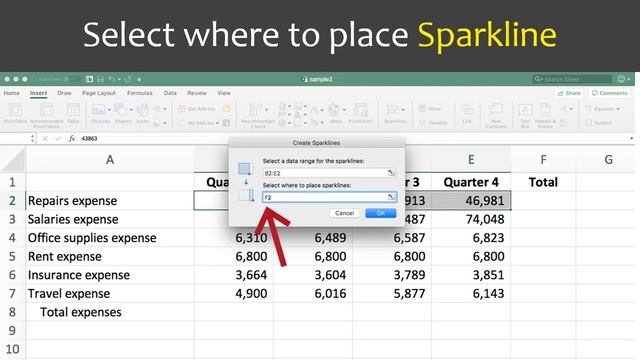640x360 pixels.
Task: Click the Search Sheet field
Action: coord(572,79)
